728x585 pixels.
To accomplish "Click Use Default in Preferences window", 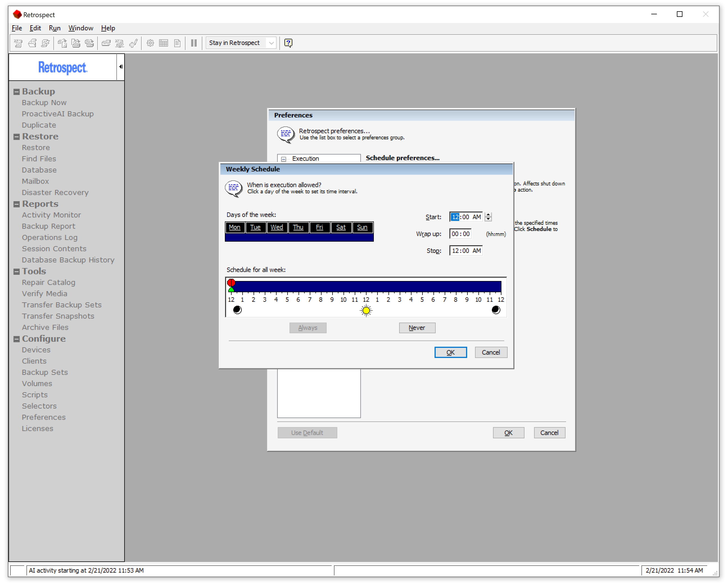I will point(307,433).
